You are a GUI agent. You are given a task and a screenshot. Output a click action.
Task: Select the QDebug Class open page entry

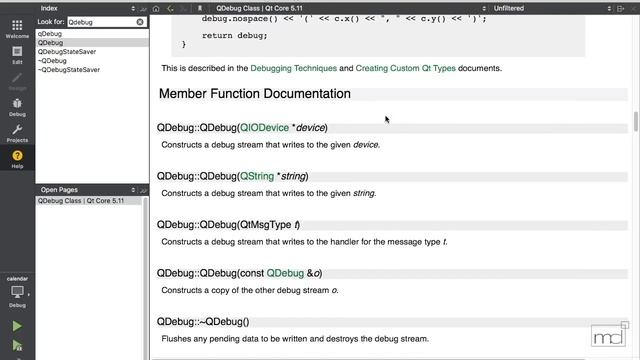point(89,201)
